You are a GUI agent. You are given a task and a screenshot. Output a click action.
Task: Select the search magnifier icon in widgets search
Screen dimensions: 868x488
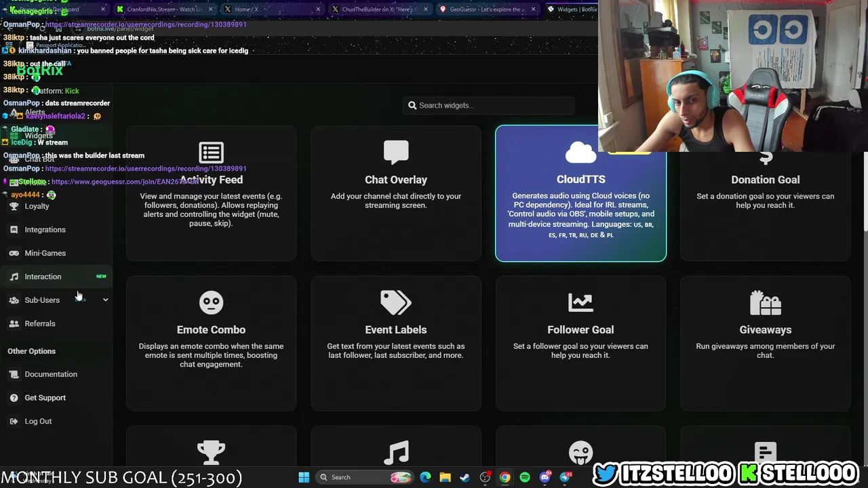click(x=412, y=105)
